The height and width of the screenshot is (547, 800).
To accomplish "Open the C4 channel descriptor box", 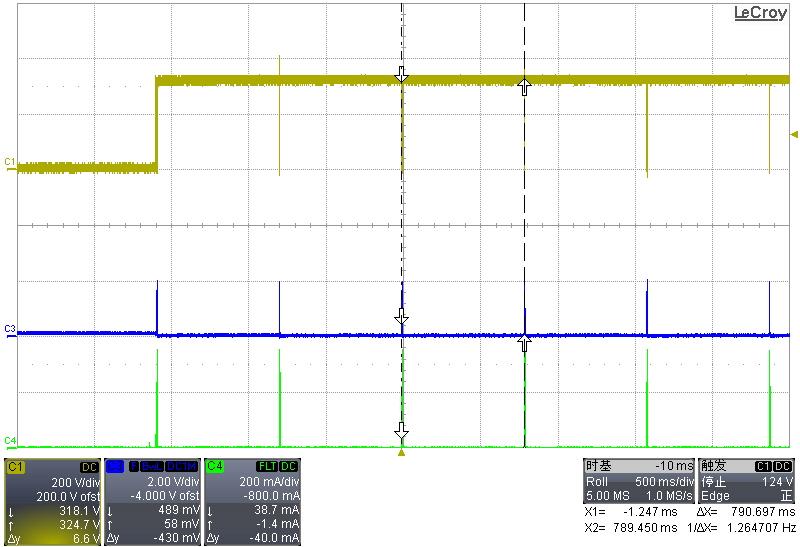I will [x=251, y=502].
